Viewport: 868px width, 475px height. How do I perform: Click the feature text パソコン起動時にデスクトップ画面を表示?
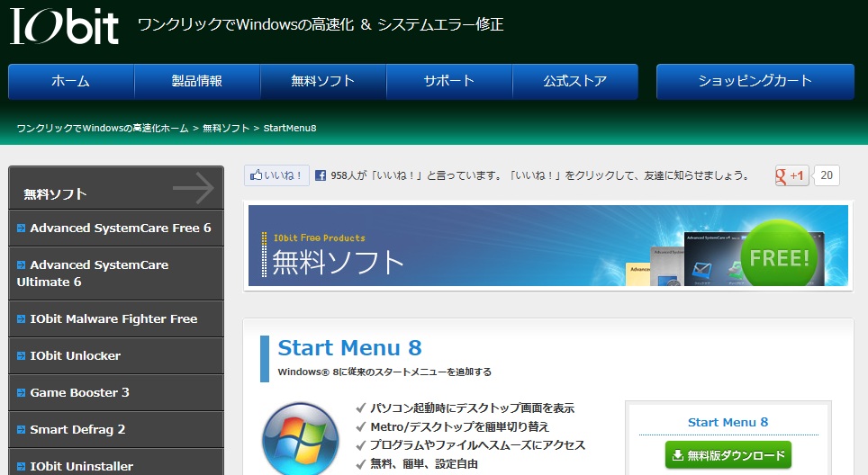[472, 408]
